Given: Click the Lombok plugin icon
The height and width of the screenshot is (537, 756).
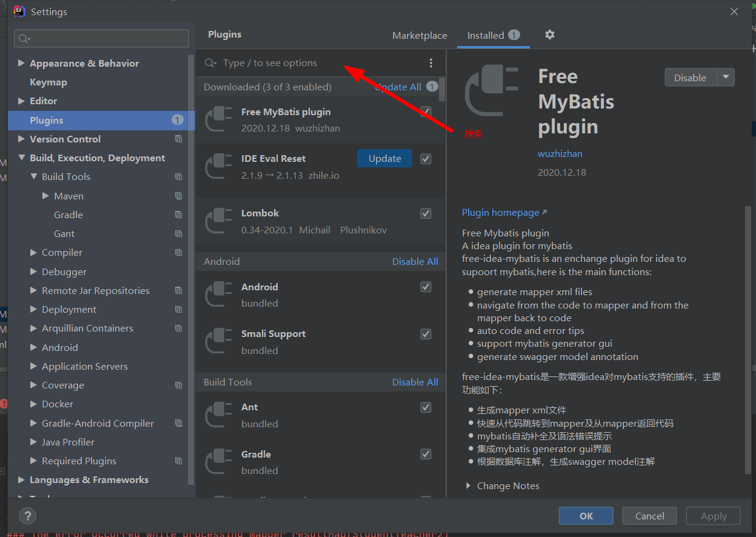Looking at the screenshot, I should pyautogui.click(x=219, y=221).
